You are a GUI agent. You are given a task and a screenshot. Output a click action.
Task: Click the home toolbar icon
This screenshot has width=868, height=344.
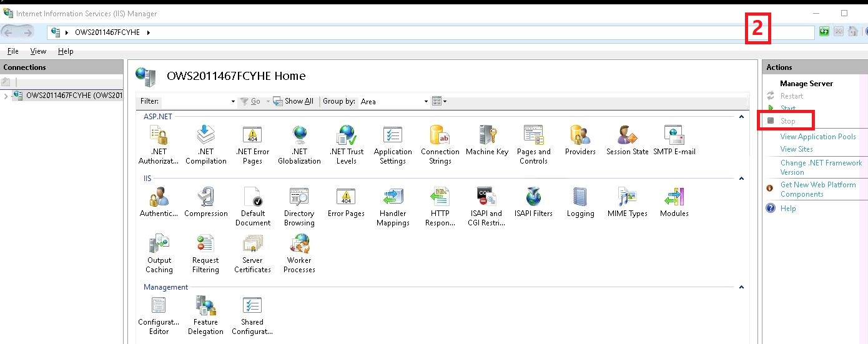click(852, 32)
